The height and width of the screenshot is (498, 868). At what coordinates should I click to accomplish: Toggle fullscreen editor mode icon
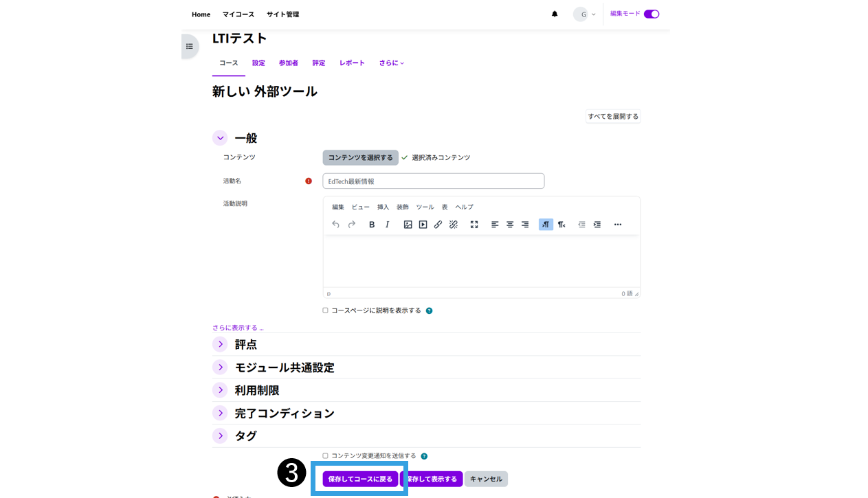(474, 225)
